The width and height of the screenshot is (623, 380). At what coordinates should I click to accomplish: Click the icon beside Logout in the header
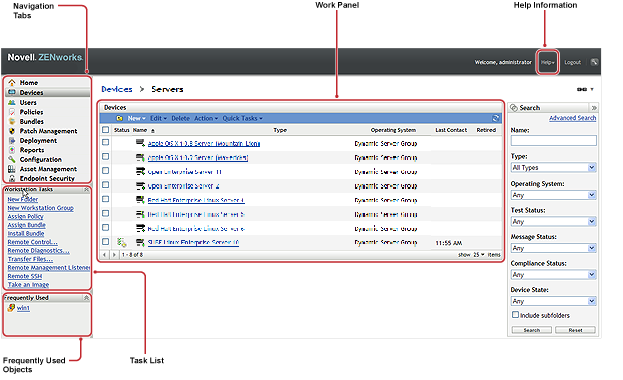[x=594, y=62]
